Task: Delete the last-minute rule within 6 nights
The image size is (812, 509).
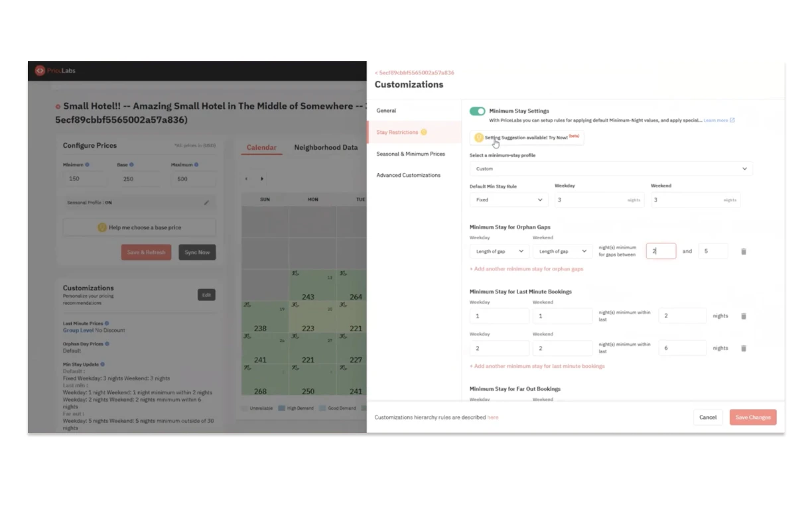Action: [743, 348]
